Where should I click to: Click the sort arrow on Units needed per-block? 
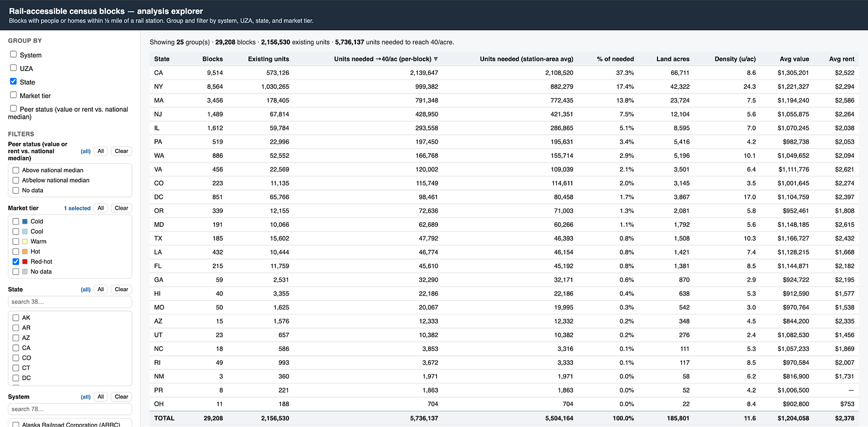tap(435, 59)
